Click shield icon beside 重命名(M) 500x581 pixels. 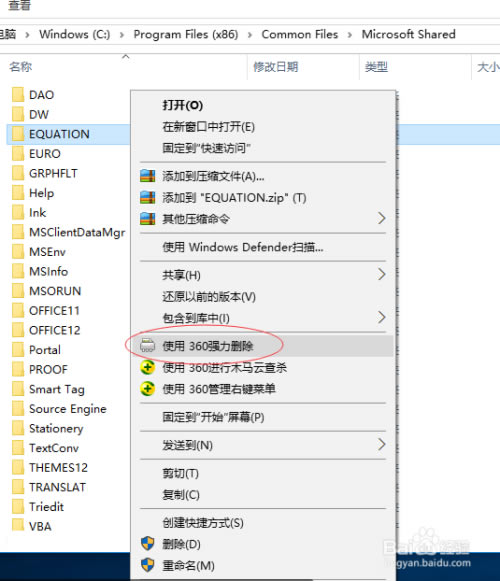click(148, 565)
